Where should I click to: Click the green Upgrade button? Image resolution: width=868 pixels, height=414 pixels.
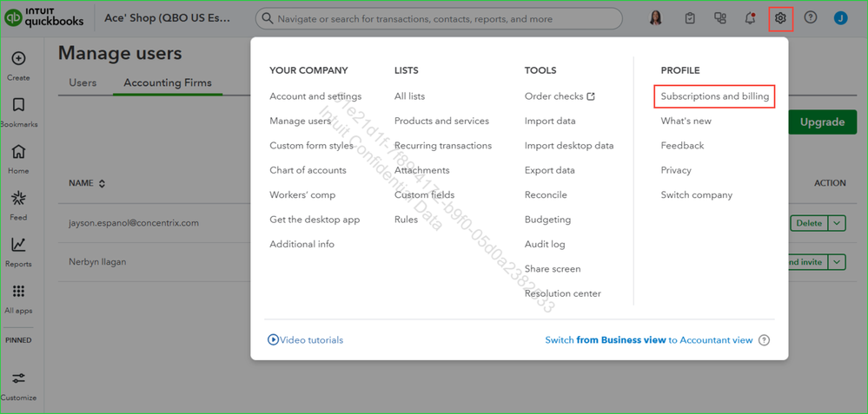pos(821,122)
